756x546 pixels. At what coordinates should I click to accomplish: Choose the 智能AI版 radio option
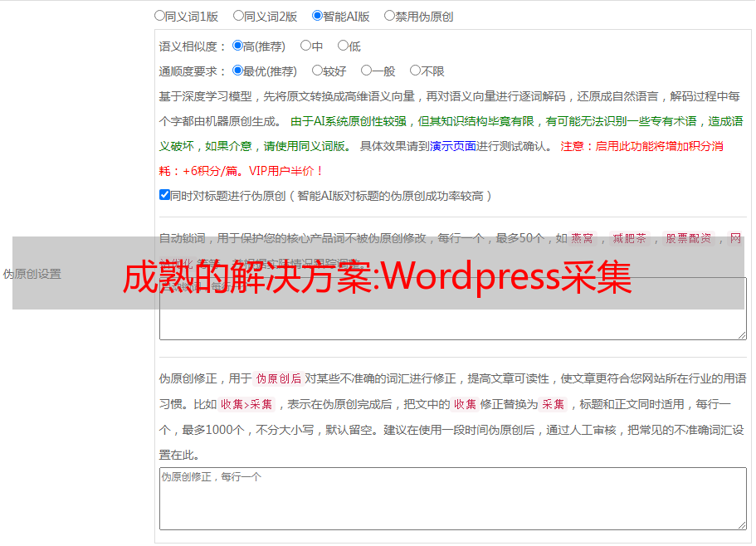click(x=317, y=16)
